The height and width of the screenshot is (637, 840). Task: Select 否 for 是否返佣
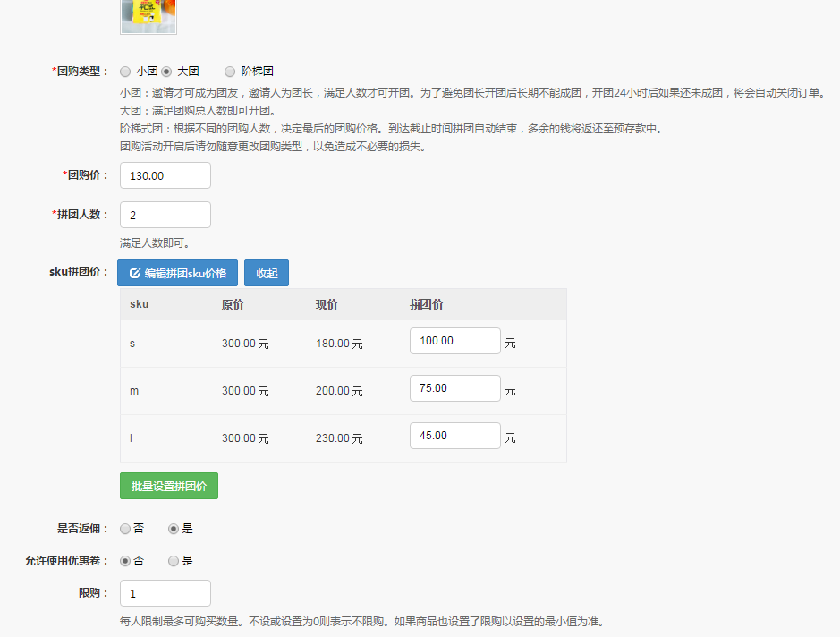pyautogui.click(x=125, y=529)
